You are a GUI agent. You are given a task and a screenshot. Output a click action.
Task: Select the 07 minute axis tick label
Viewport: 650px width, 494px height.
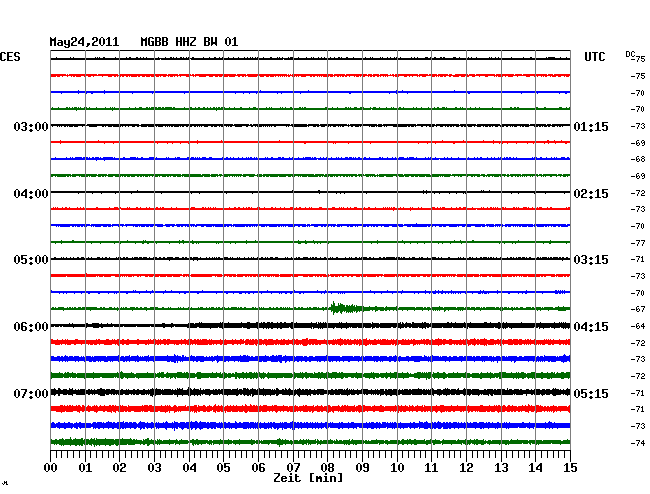(x=293, y=467)
